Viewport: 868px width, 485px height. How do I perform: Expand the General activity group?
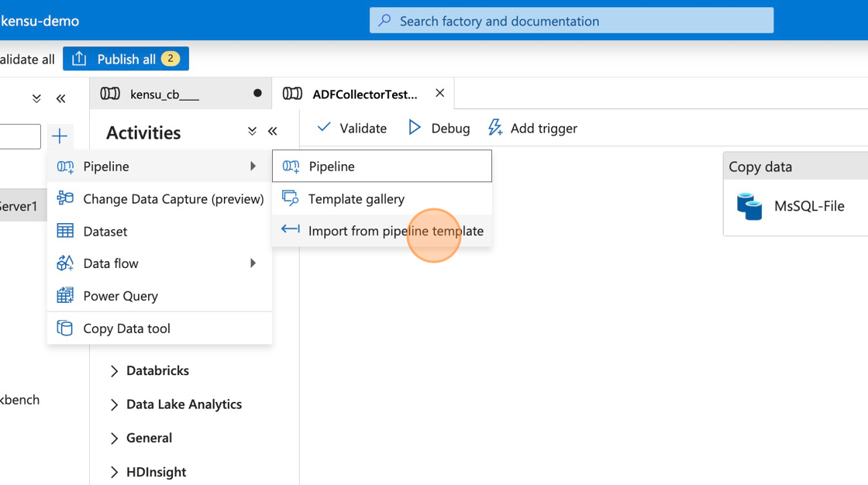point(114,439)
